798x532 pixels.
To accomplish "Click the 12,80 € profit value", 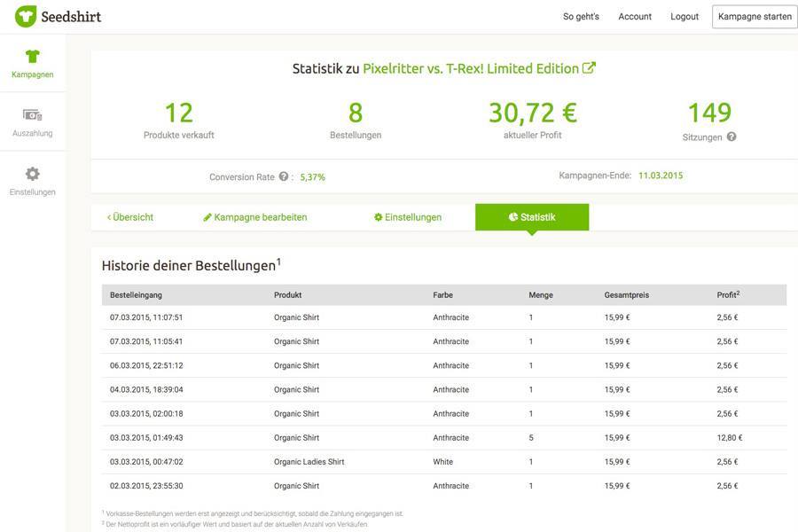I will tap(730, 437).
